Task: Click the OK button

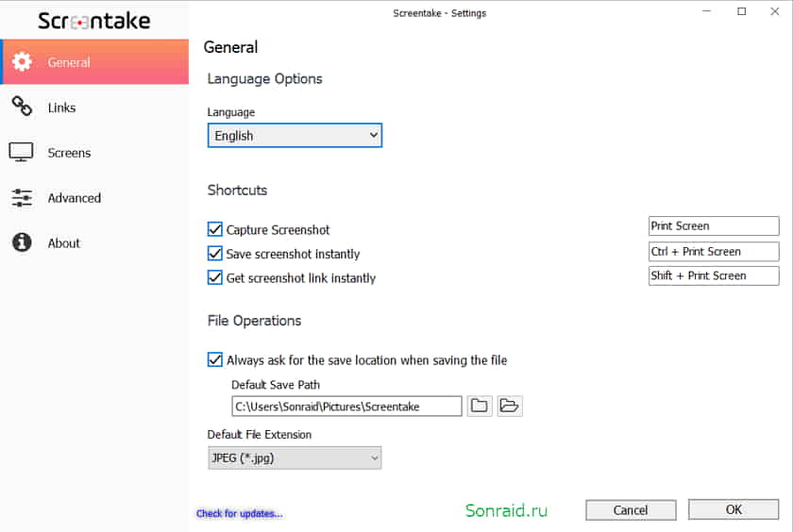Action: [734, 509]
